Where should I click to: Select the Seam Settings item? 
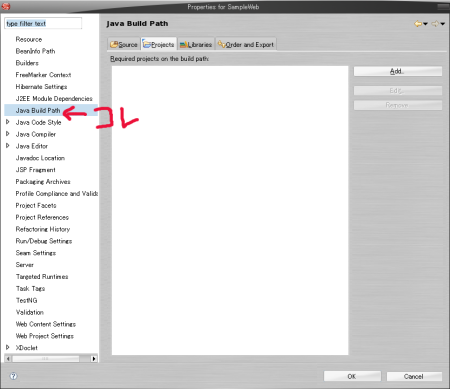point(36,253)
